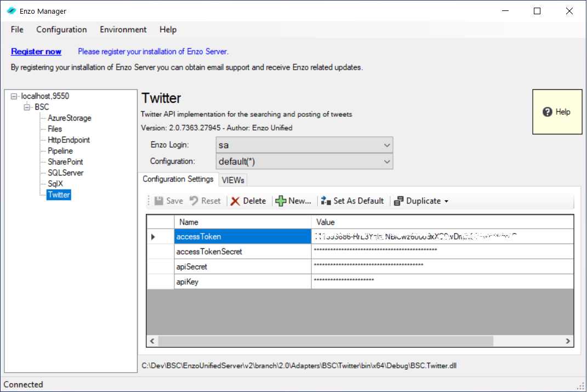Minimize the Enzo Manager window
Viewport: 587px width, 392px height.
click(x=505, y=11)
